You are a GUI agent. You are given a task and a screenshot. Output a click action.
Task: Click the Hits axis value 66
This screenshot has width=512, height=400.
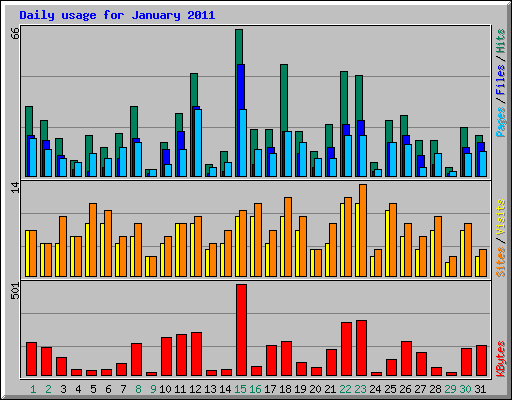pos(15,33)
